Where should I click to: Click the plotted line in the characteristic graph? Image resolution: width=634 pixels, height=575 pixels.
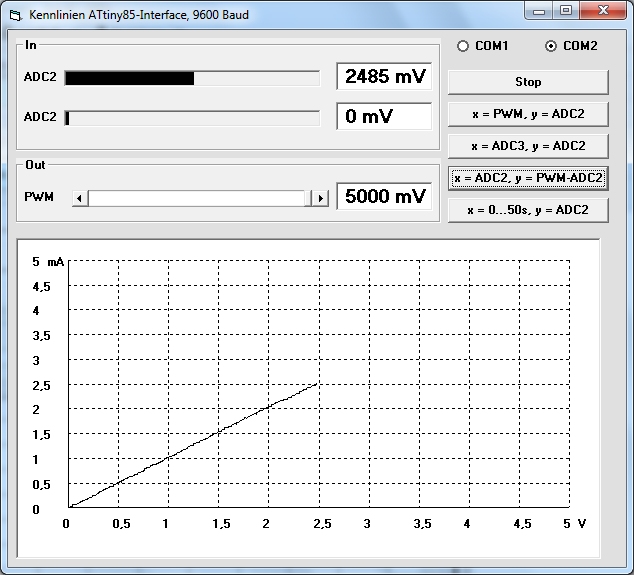click(x=218, y=434)
